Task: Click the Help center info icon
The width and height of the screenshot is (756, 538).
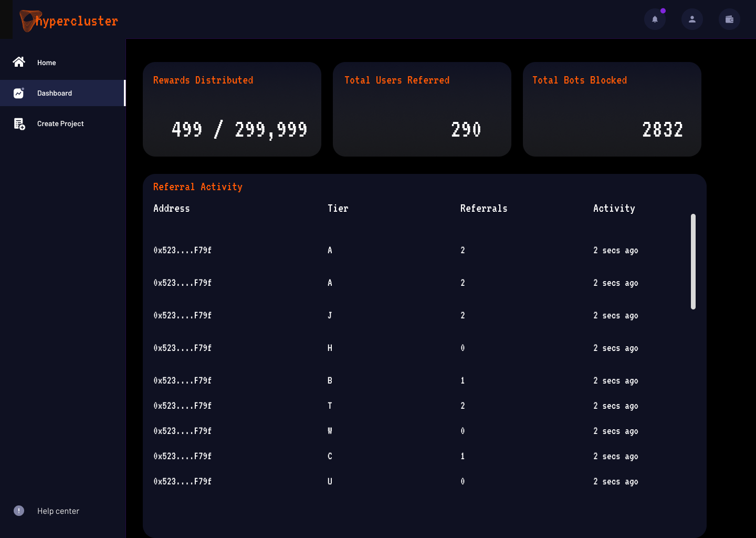Action: click(x=19, y=511)
